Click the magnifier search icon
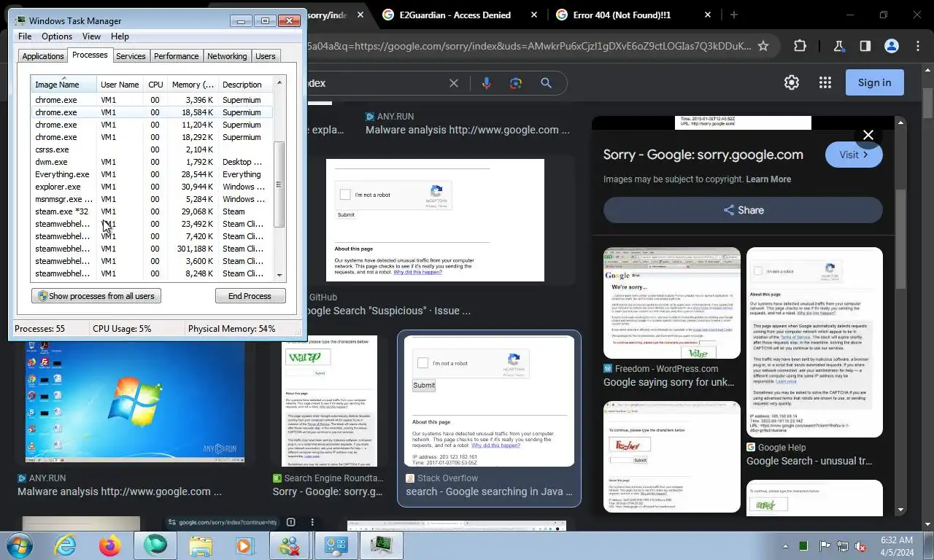Viewport: 934px width, 560px height. tap(546, 83)
